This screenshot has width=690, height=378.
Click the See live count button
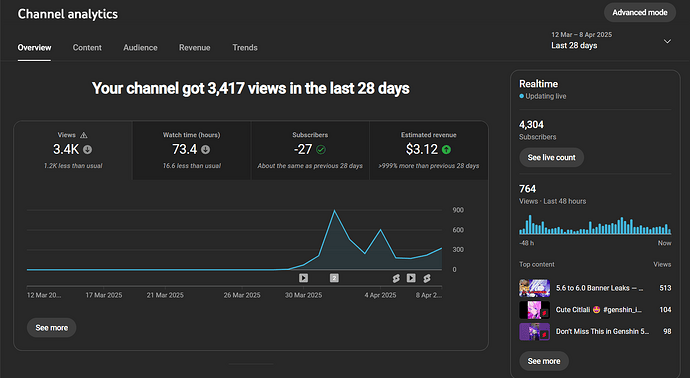tap(551, 158)
